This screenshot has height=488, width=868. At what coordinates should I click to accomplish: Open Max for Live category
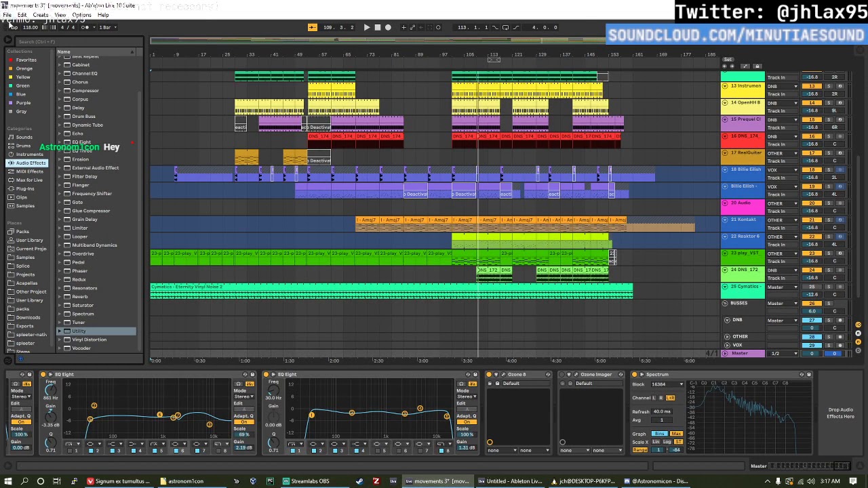[x=28, y=180]
